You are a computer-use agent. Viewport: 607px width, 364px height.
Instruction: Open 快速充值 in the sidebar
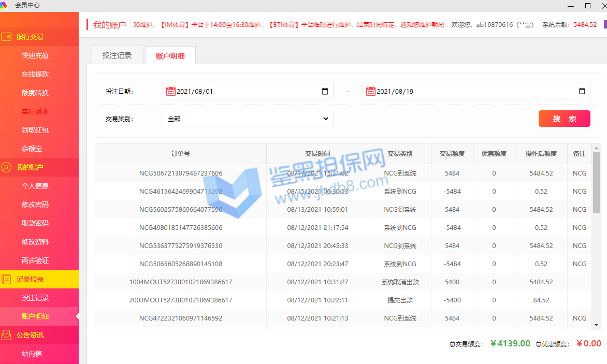[35, 55]
